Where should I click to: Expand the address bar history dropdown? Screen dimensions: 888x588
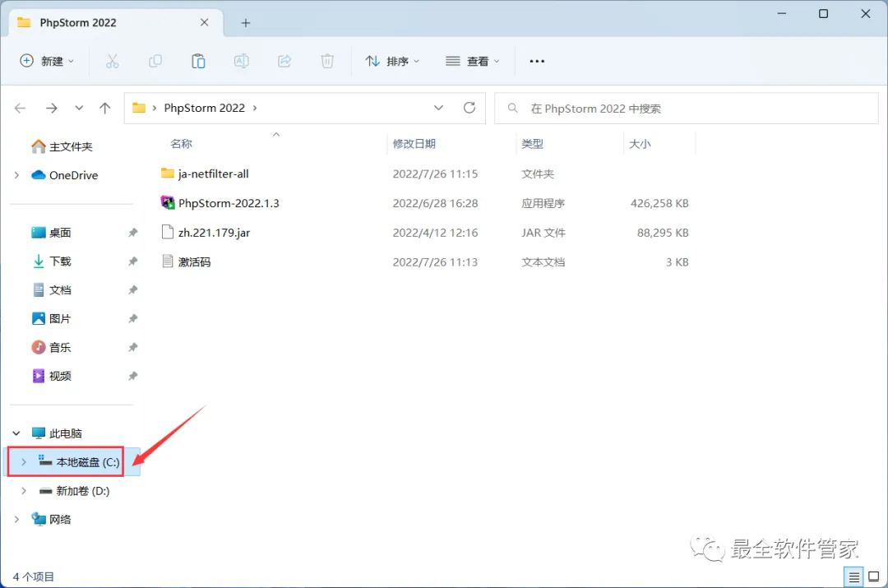pyautogui.click(x=438, y=108)
